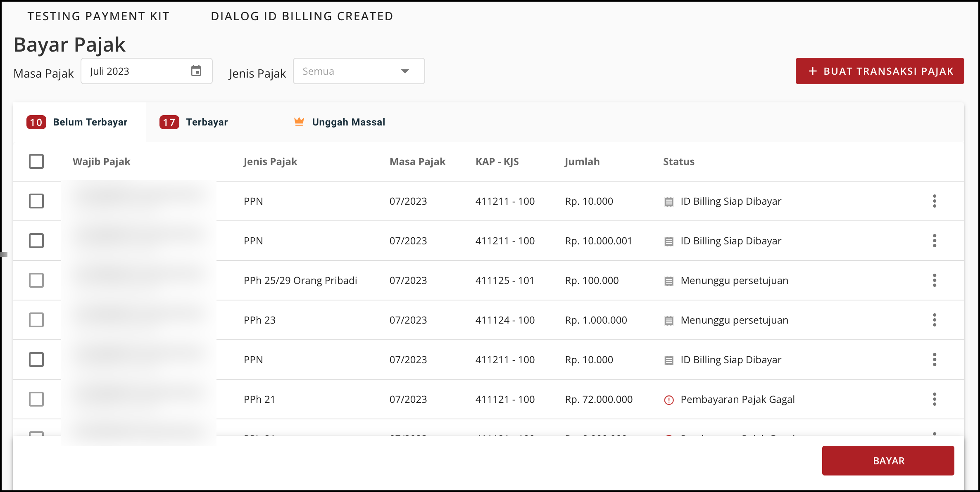The height and width of the screenshot is (492, 980).
Task: Check the PPh 25/29 Orang Pribadi row checkbox
Action: tap(36, 280)
